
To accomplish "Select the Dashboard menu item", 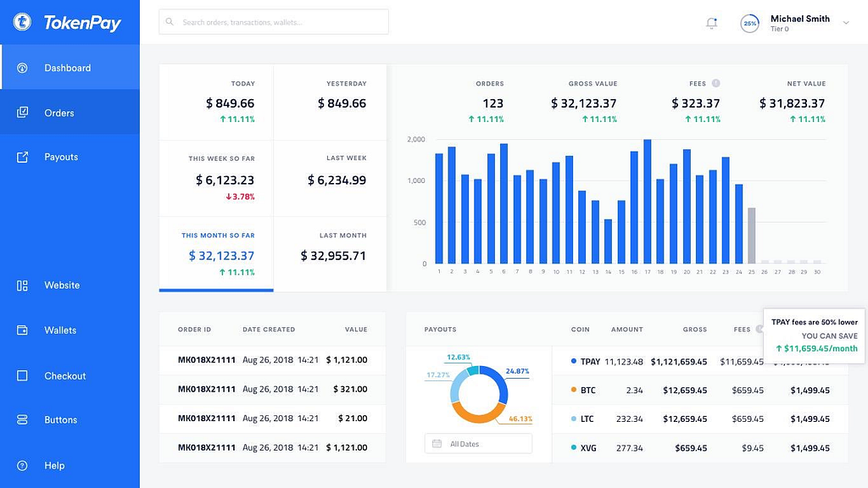I will pyautogui.click(x=70, y=68).
